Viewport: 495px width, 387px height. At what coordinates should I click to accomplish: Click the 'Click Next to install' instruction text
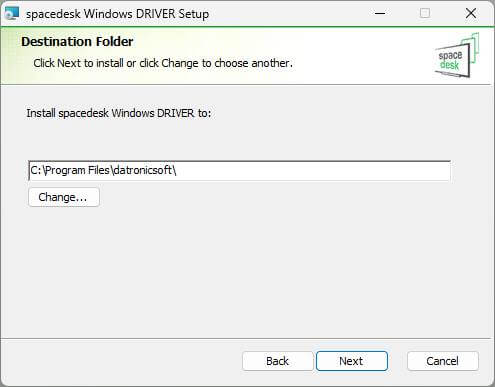(163, 63)
